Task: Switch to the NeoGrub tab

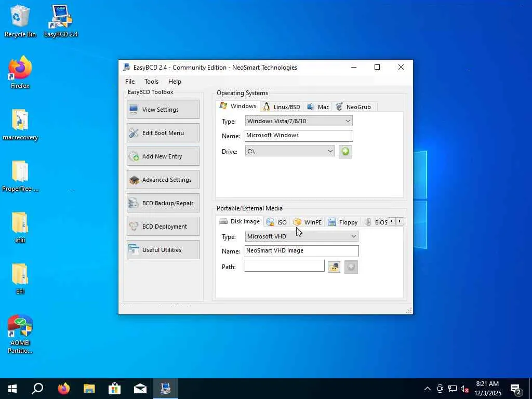Action: 353,107
